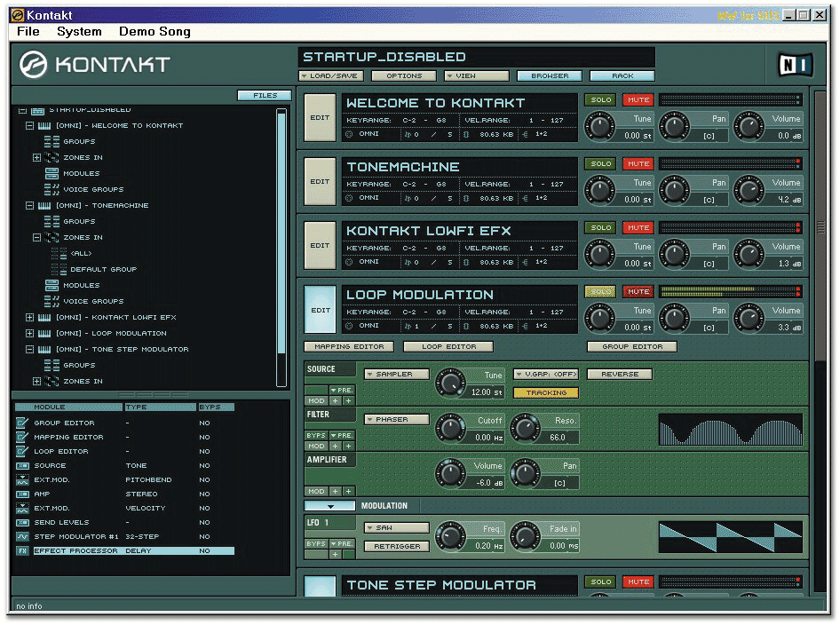Toggle the yellow Tracking button
840x625 pixels.
tap(545, 392)
